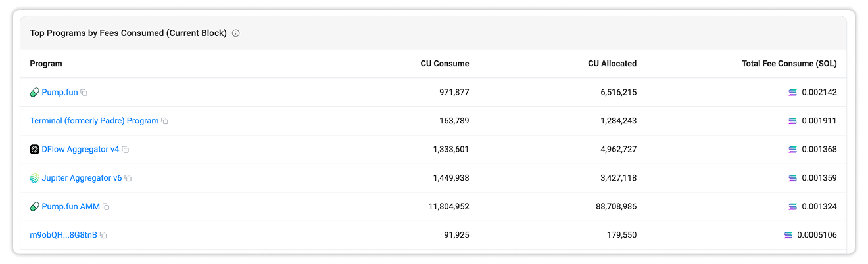Open the Pump.fun AMM program link
The height and width of the screenshot is (264, 868).
[x=70, y=206]
